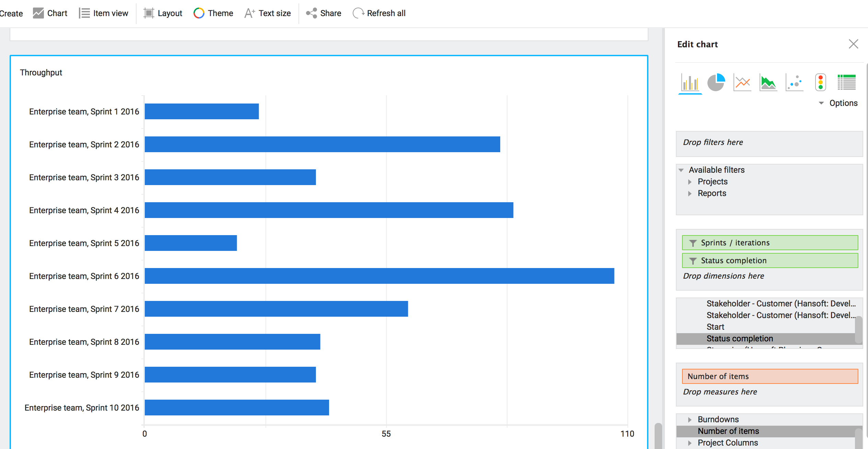This screenshot has height=449, width=868.
Task: Close the Edit chart panel
Action: (853, 44)
